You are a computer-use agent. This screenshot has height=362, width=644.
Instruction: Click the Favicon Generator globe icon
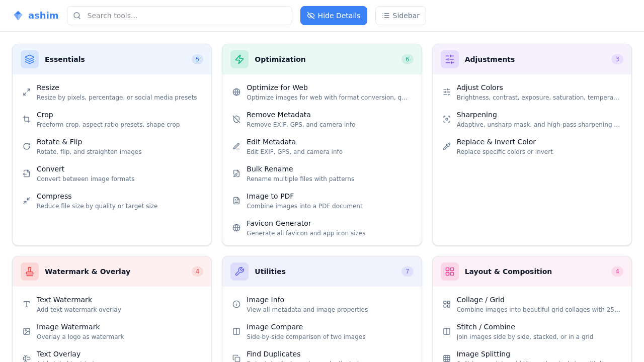click(236, 228)
